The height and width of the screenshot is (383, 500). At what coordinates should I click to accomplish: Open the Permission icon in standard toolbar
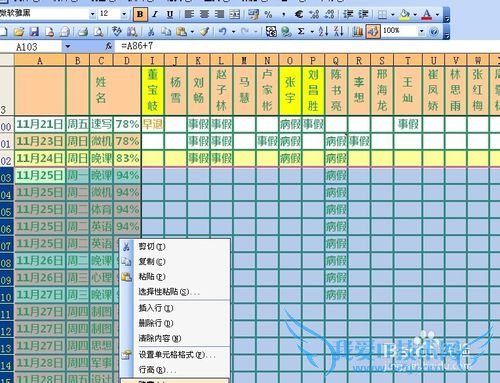point(50,32)
